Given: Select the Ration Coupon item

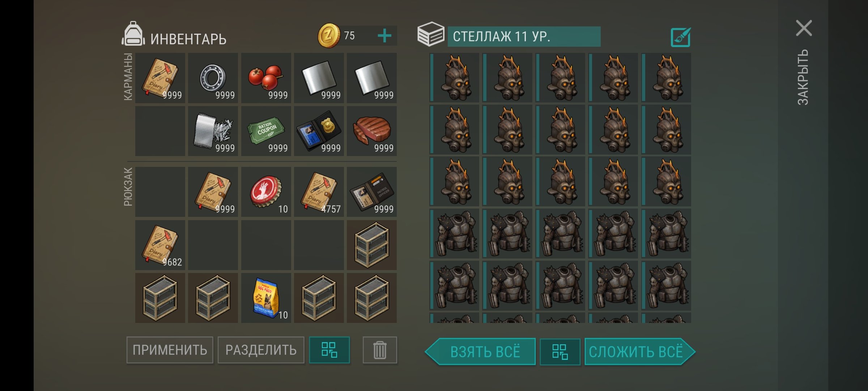Looking at the screenshot, I should [x=266, y=131].
